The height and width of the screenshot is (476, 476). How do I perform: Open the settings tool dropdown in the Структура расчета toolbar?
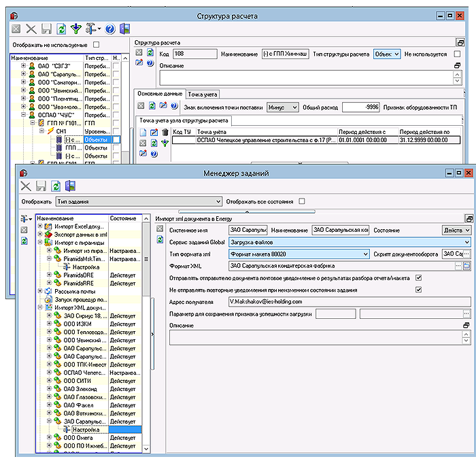pos(92,29)
